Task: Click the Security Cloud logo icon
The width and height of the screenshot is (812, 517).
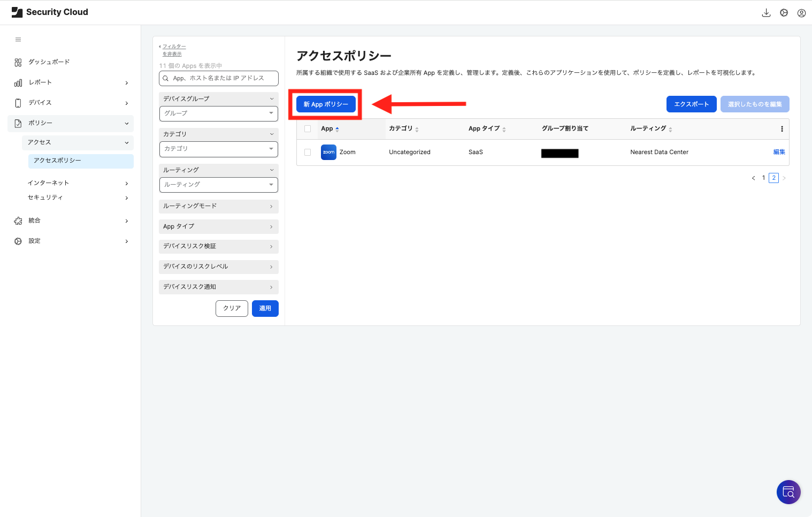Action: pyautogui.click(x=17, y=12)
